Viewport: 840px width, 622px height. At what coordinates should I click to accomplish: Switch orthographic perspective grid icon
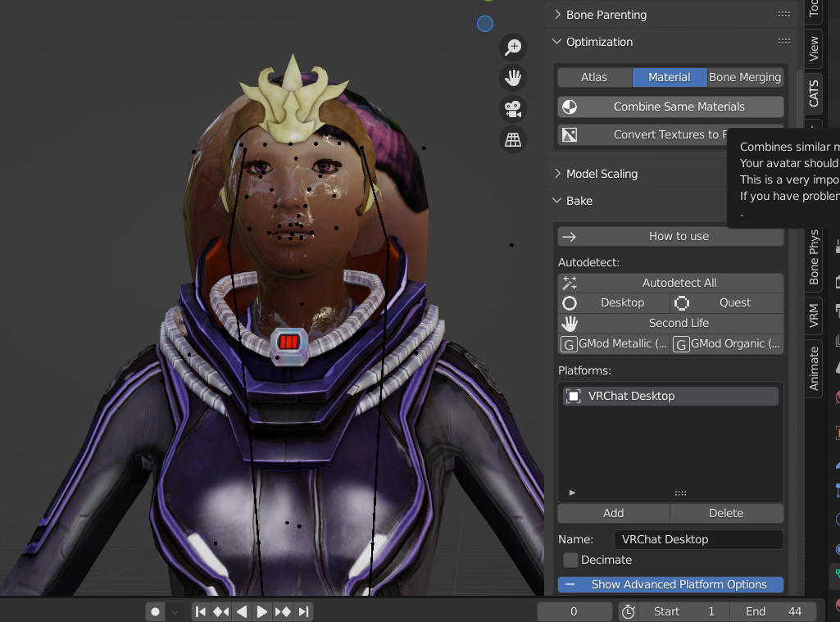coord(513,139)
